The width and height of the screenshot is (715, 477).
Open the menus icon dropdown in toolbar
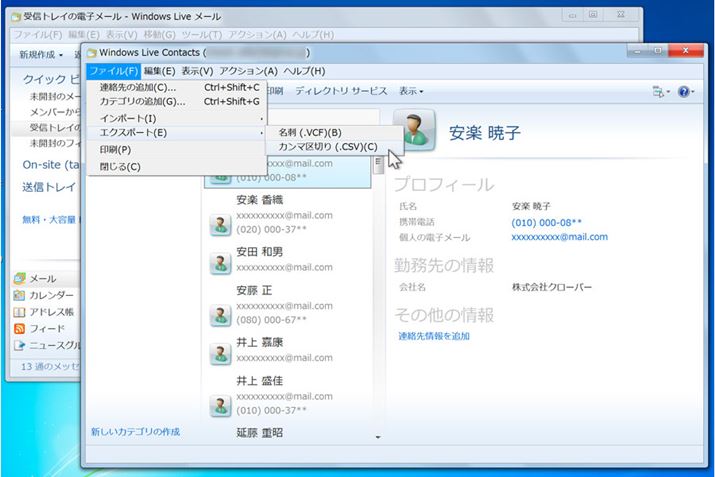click(661, 92)
